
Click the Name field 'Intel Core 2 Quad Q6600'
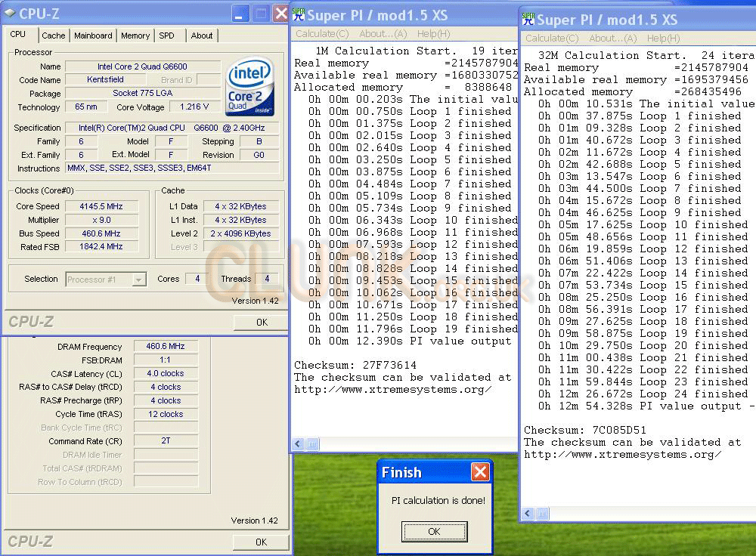(x=143, y=66)
